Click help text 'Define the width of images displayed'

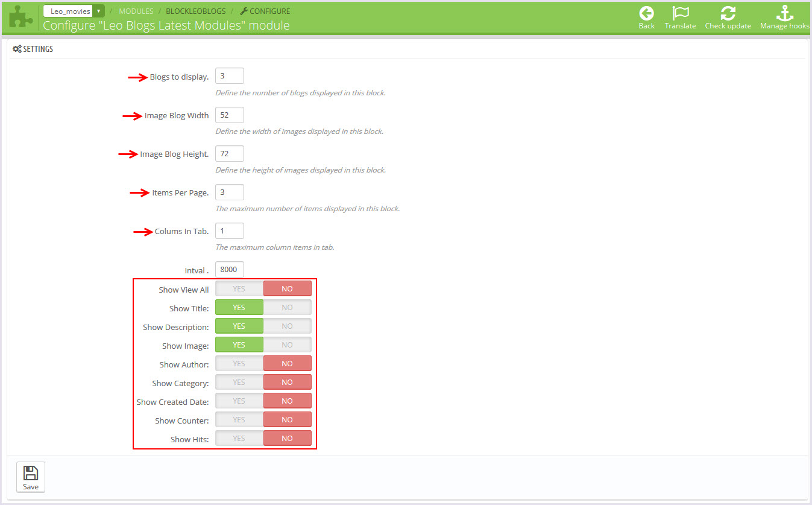(x=299, y=132)
